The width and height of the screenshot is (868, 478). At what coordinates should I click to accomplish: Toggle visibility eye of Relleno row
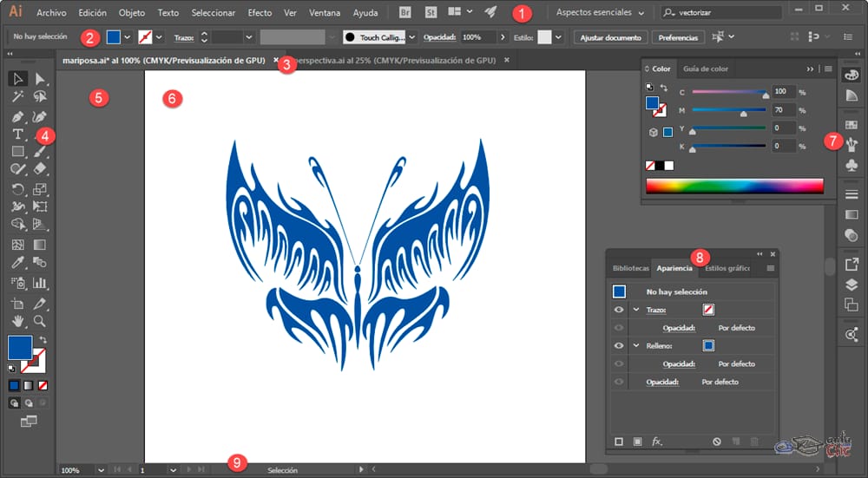tap(618, 346)
